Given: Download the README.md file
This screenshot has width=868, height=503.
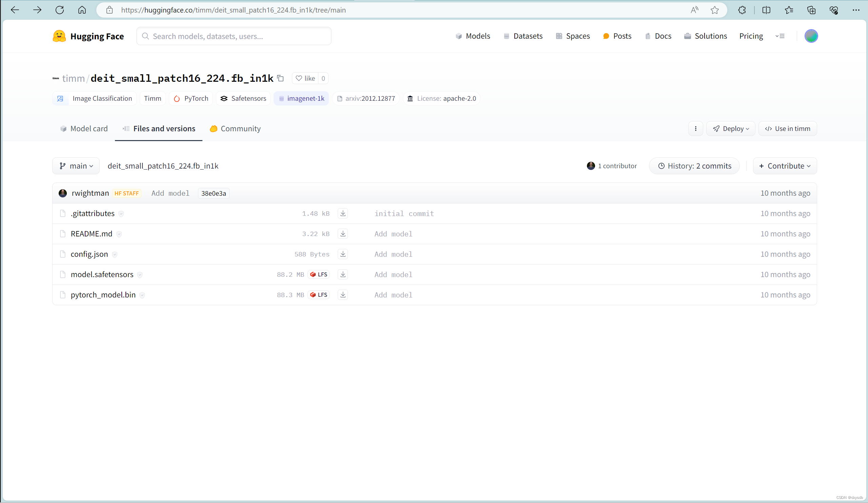Looking at the screenshot, I should [x=343, y=234].
